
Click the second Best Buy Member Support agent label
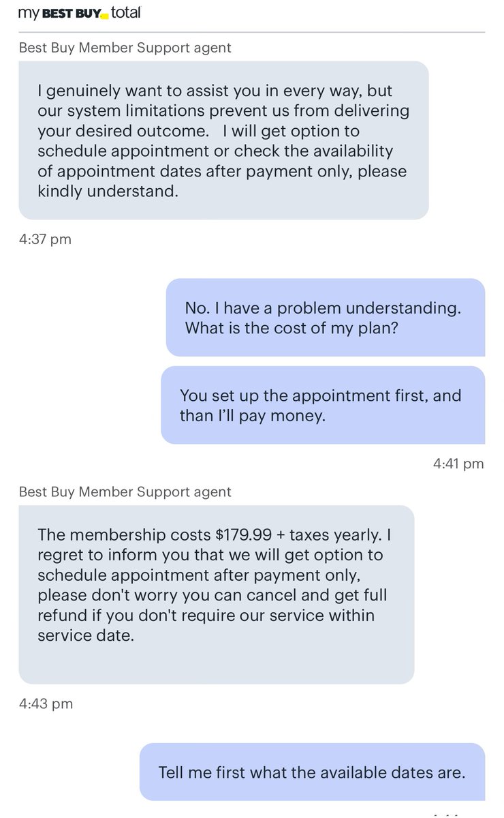(125, 491)
